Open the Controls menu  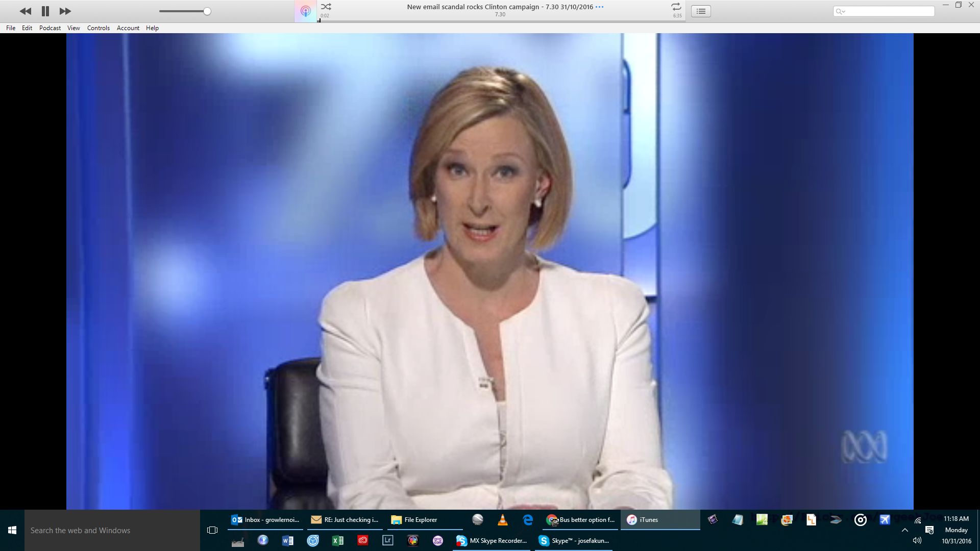[x=98, y=28]
